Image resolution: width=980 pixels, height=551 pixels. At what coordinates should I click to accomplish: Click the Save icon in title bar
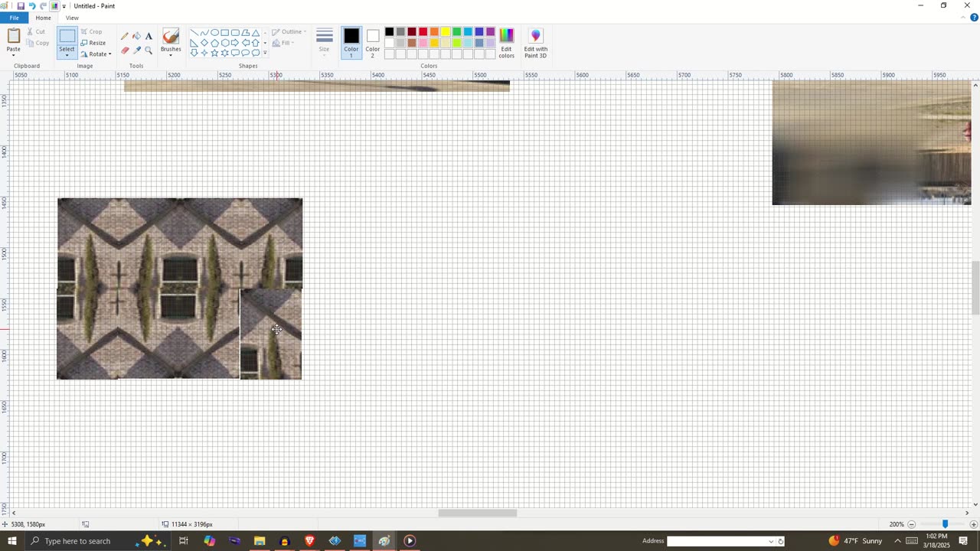click(21, 6)
